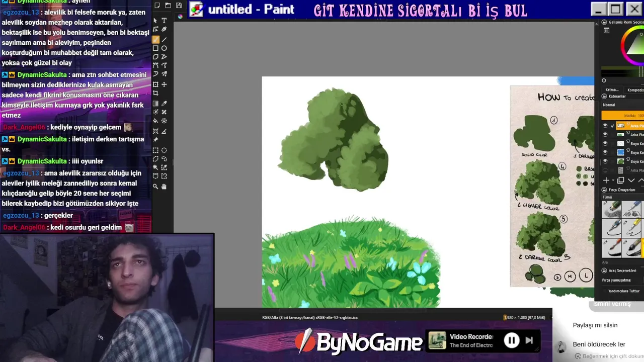Viewport: 644px width, 362px height.
Task: Select the Crop tool
Action: (155, 93)
